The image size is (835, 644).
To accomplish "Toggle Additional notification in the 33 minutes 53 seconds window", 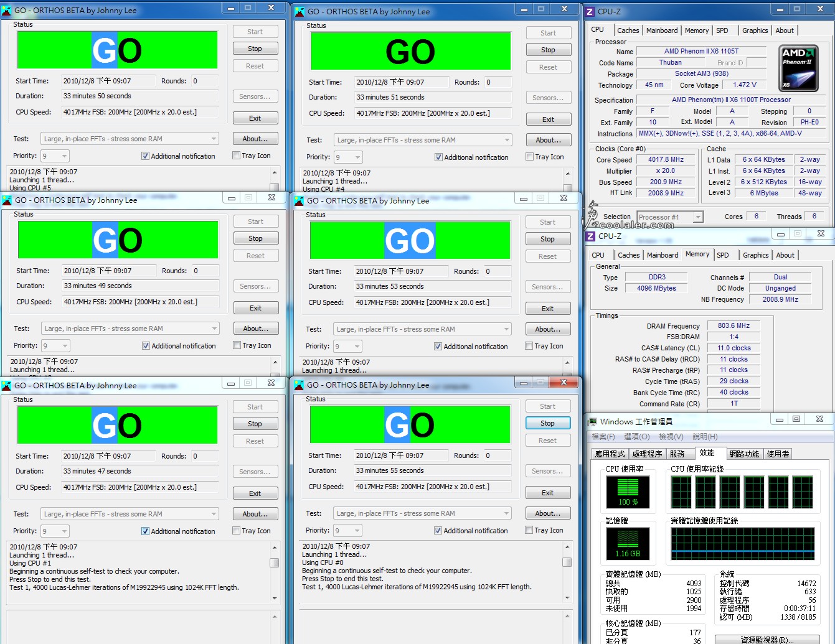I will [438, 347].
